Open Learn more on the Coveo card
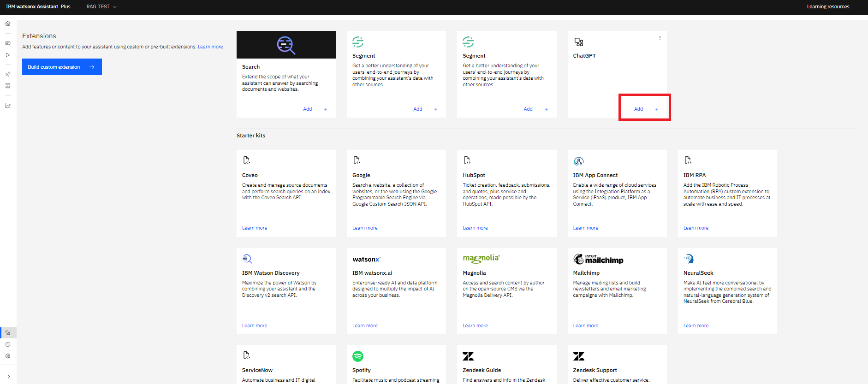This screenshot has height=384, width=868. pyautogui.click(x=255, y=228)
